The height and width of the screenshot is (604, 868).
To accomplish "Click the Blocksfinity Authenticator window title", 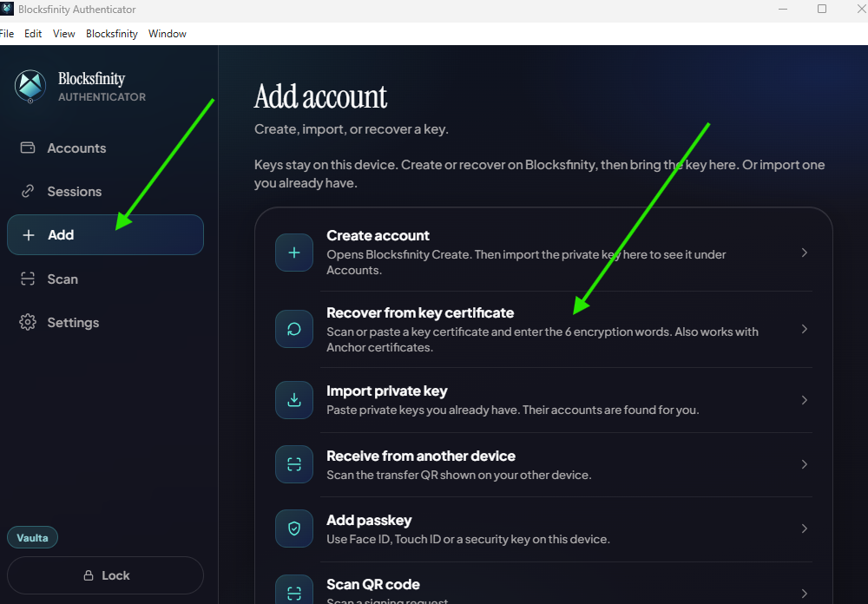I will coord(77,10).
